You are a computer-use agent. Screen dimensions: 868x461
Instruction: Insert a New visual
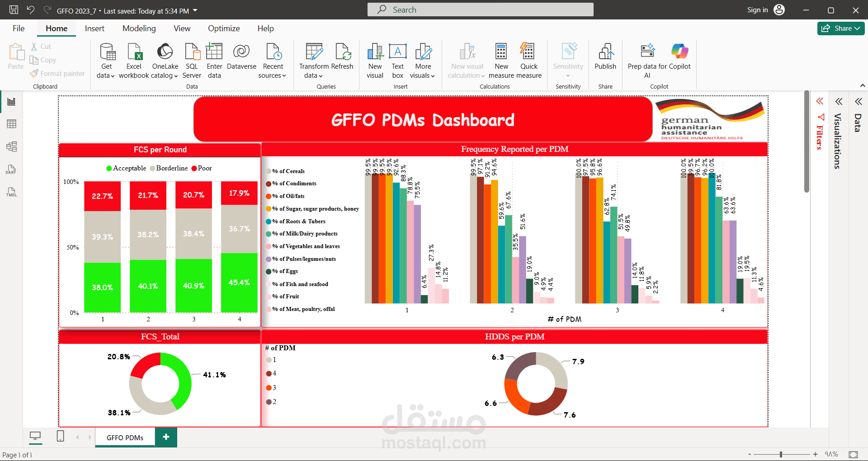(x=375, y=61)
